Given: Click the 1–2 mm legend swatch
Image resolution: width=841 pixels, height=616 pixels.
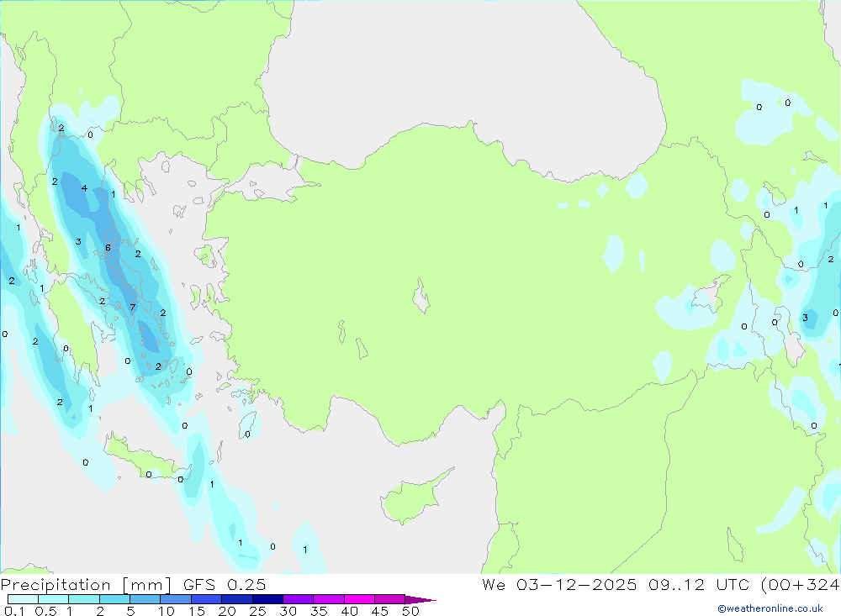Looking at the screenshot, I should pyautogui.click(x=84, y=599).
